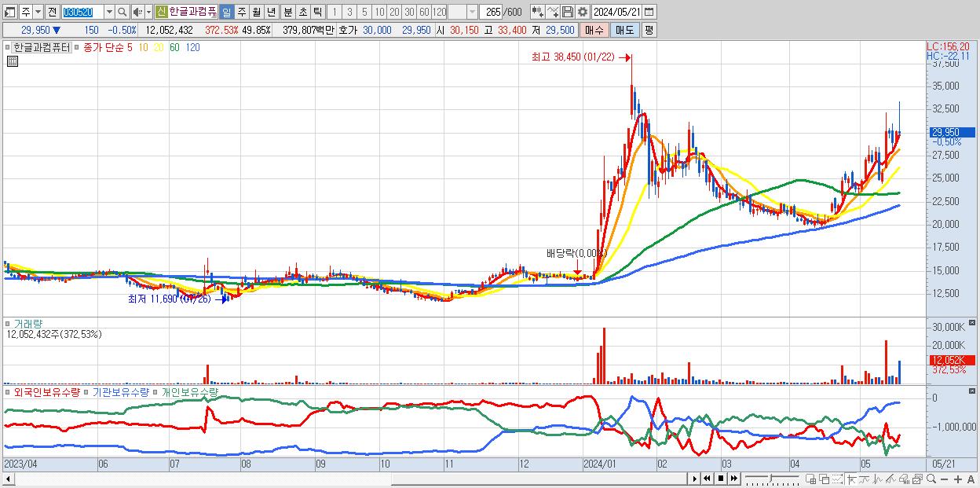Click the panel layout icon at top left
Screen dimensions: 980x488
[x=9, y=13]
